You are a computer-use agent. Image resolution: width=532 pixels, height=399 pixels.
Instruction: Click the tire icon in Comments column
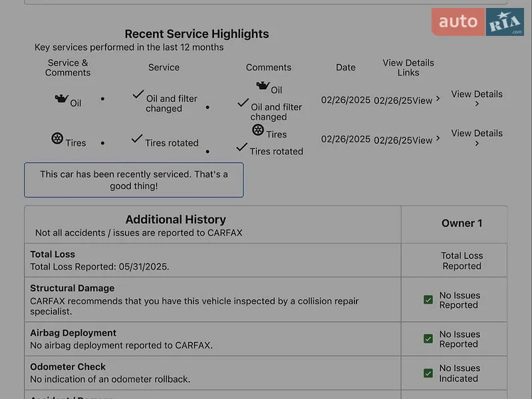[x=258, y=130]
